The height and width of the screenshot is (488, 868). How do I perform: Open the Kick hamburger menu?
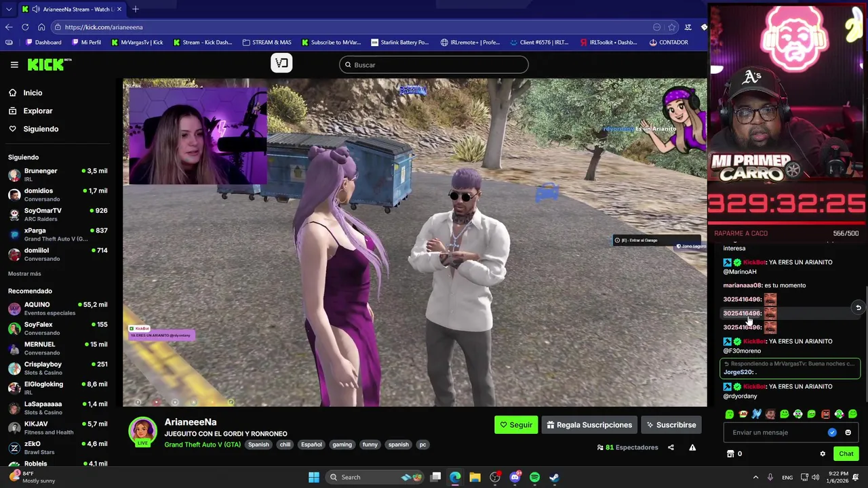click(x=14, y=64)
